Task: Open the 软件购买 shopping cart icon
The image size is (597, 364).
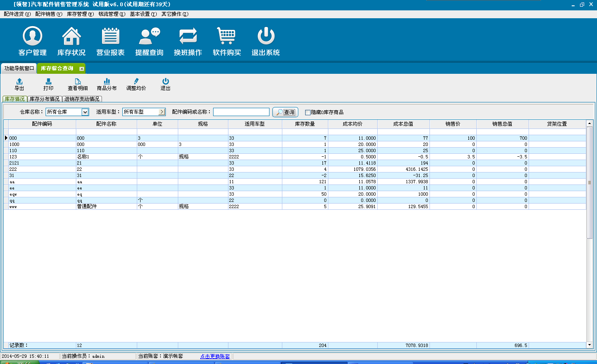Action: 227,36
